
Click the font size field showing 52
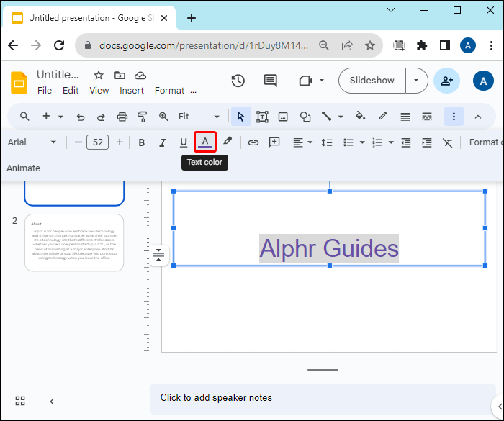pyautogui.click(x=97, y=142)
